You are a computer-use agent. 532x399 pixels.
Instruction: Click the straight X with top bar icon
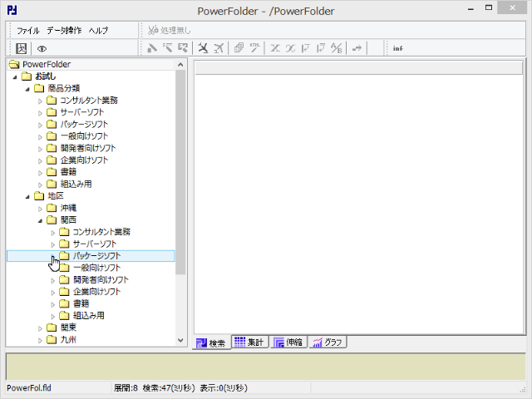tap(274, 48)
